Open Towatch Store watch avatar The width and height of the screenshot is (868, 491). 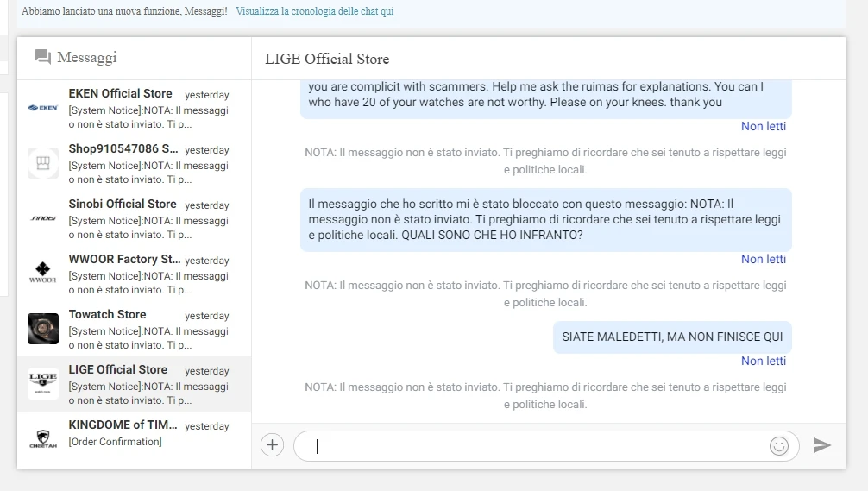pyautogui.click(x=42, y=329)
